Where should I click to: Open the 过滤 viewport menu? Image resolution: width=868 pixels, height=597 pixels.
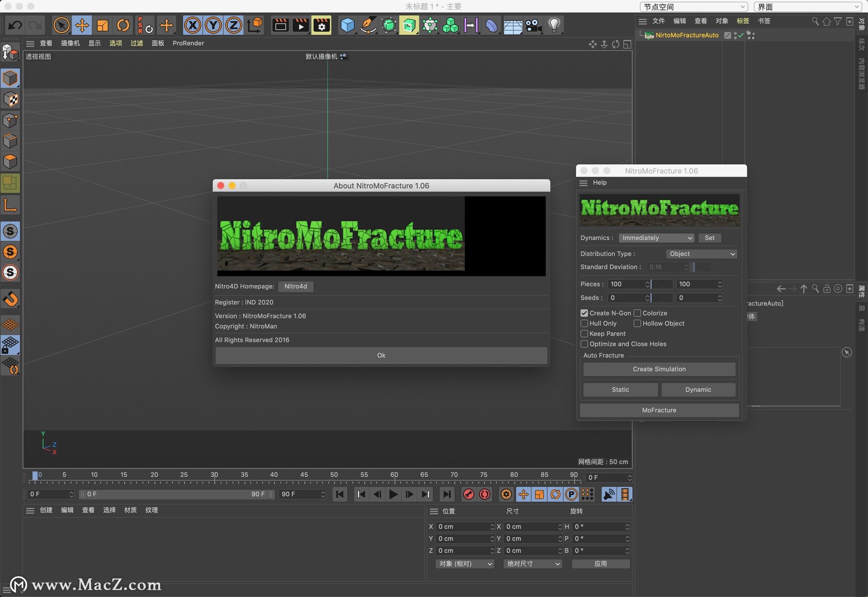[x=137, y=43]
